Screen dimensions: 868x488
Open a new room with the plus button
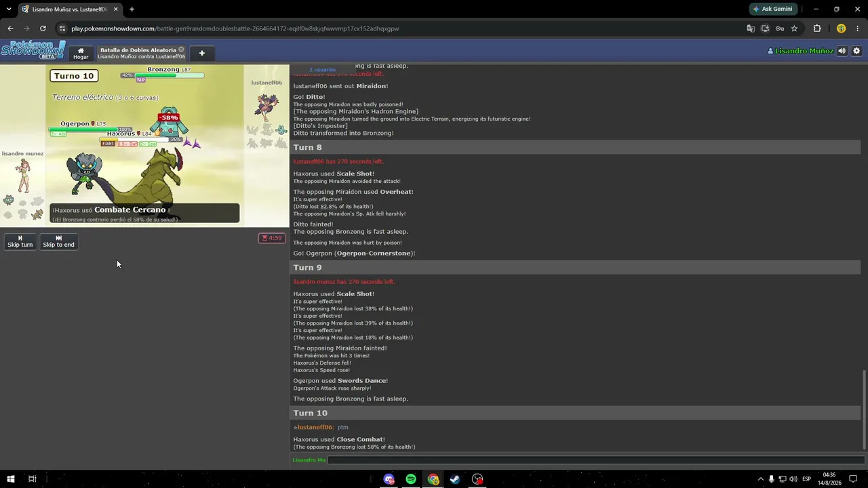tap(201, 53)
